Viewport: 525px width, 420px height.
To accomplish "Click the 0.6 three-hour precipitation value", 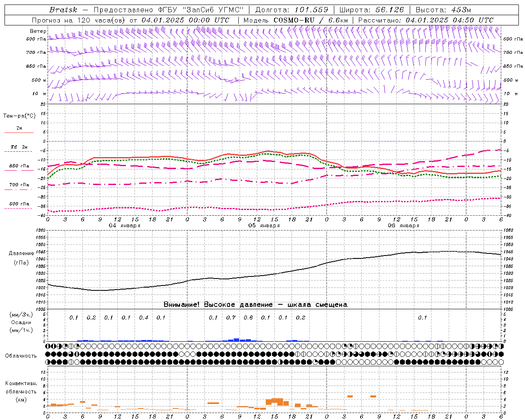I will pos(248,317).
